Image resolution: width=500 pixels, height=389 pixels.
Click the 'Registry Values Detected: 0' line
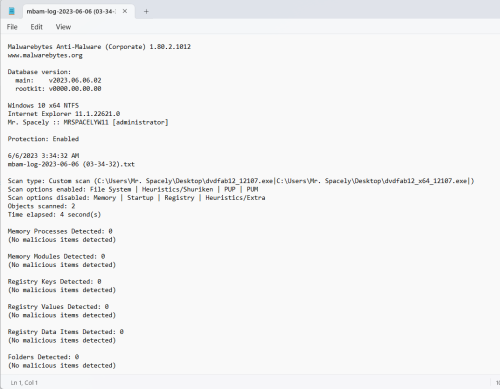[x=58, y=307]
